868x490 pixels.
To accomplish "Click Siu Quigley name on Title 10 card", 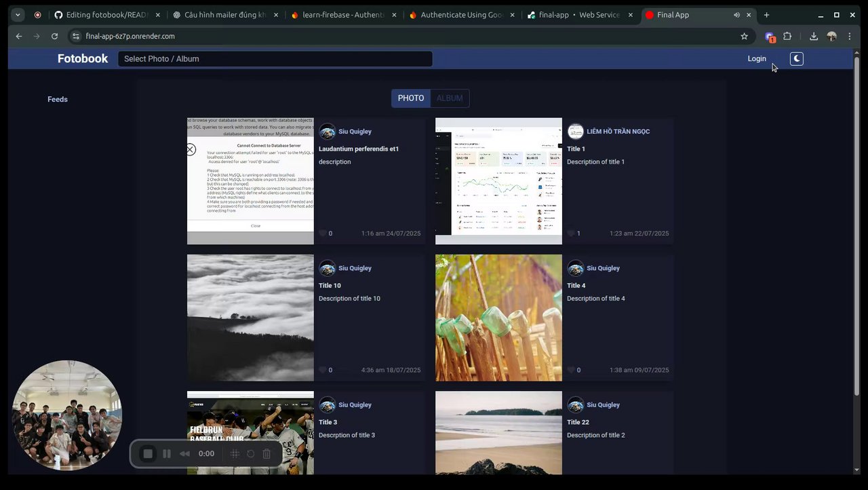I will coord(355,268).
